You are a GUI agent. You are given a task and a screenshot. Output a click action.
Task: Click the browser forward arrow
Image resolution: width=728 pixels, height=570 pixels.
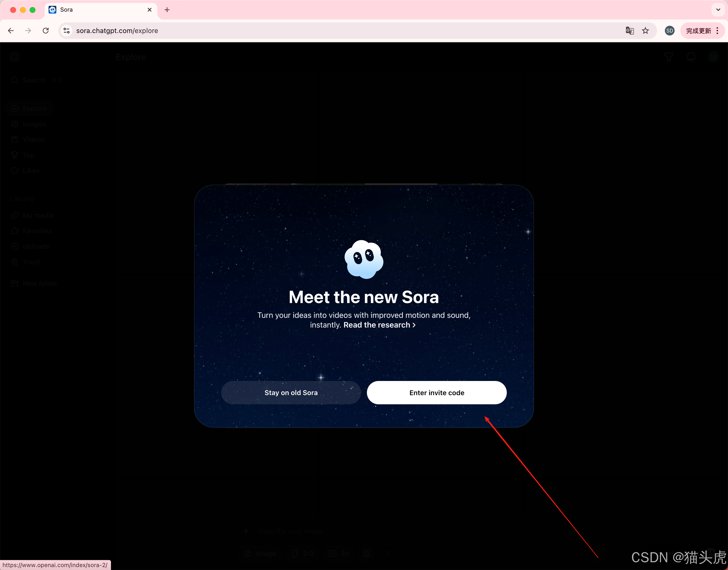28,31
